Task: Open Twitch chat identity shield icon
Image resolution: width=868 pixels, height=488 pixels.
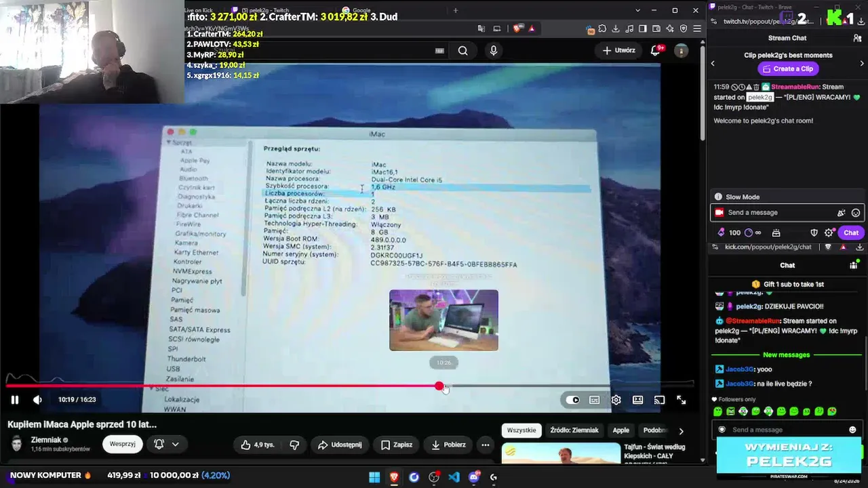Action: pyautogui.click(x=814, y=232)
